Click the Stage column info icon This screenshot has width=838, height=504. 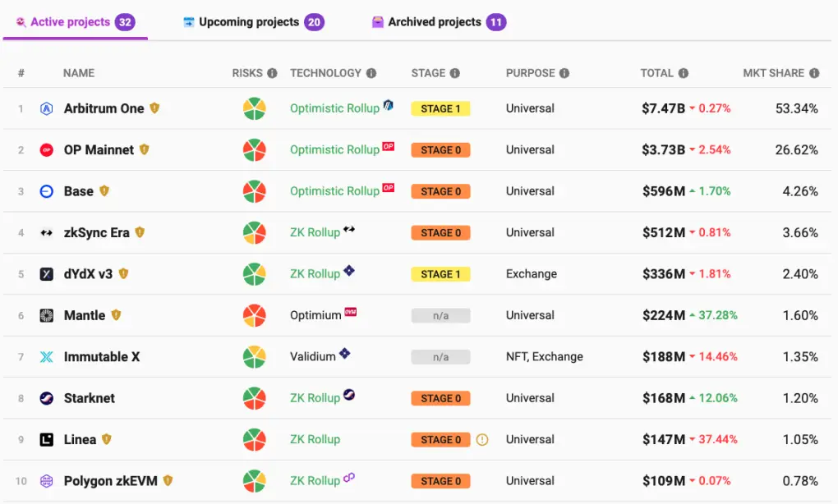455,73
